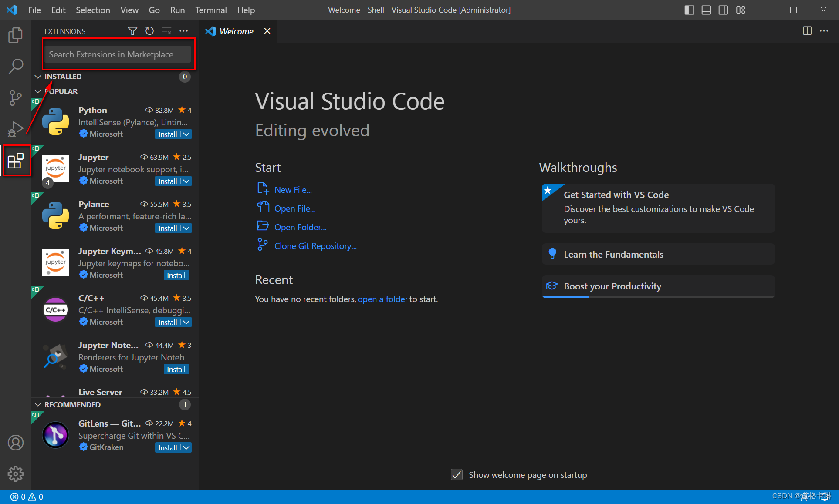This screenshot has height=504, width=839.
Task: Open Extensions panel more actions menu
Action: click(x=184, y=31)
